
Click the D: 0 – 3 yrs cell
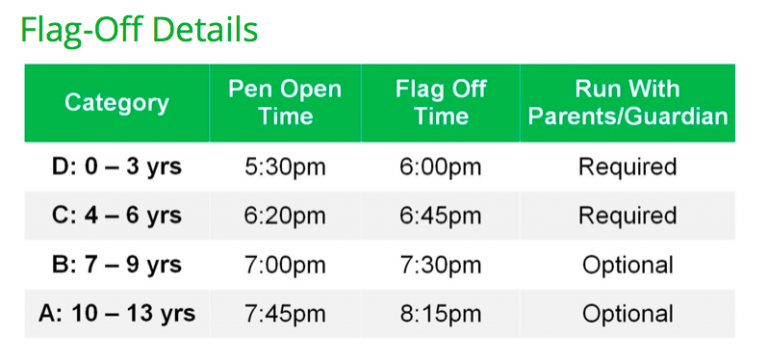pos(117,167)
